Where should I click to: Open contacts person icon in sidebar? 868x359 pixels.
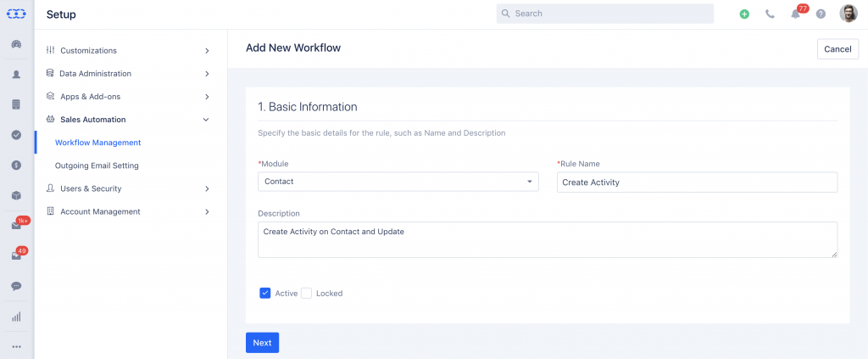click(17, 74)
